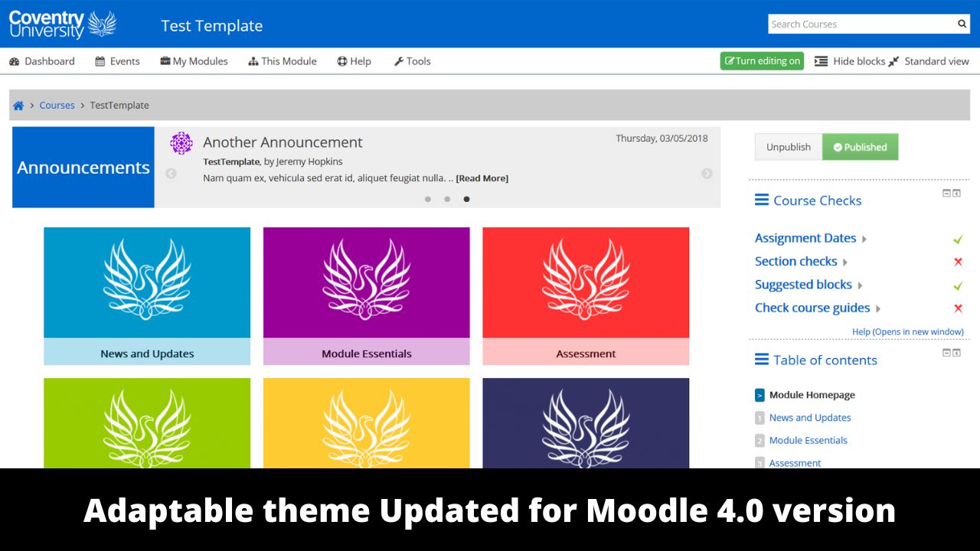Viewport: 980px width, 551px height.
Task: Click the Another Announcement title
Action: pyautogui.click(x=283, y=142)
